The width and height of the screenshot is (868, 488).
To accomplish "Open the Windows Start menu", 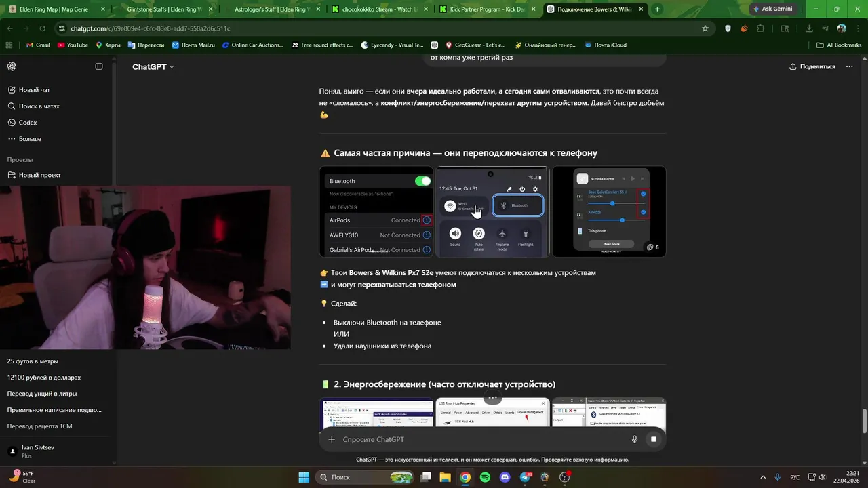I will click(x=304, y=477).
